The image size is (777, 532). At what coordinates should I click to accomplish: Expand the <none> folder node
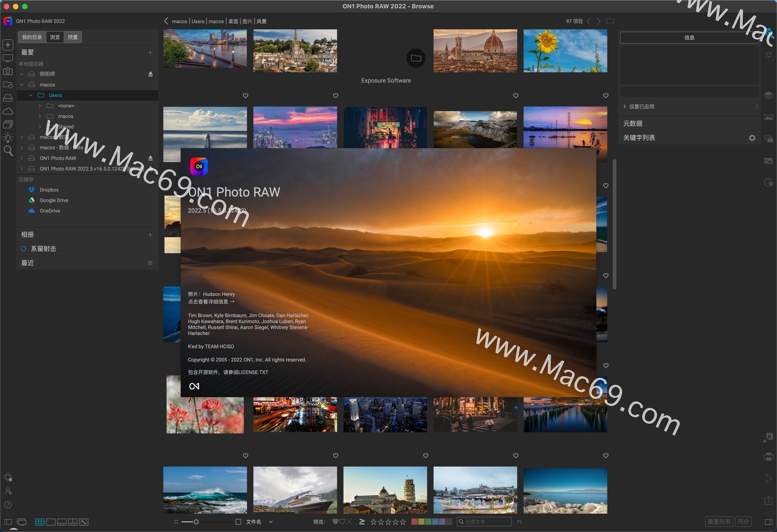coord(40,106)
